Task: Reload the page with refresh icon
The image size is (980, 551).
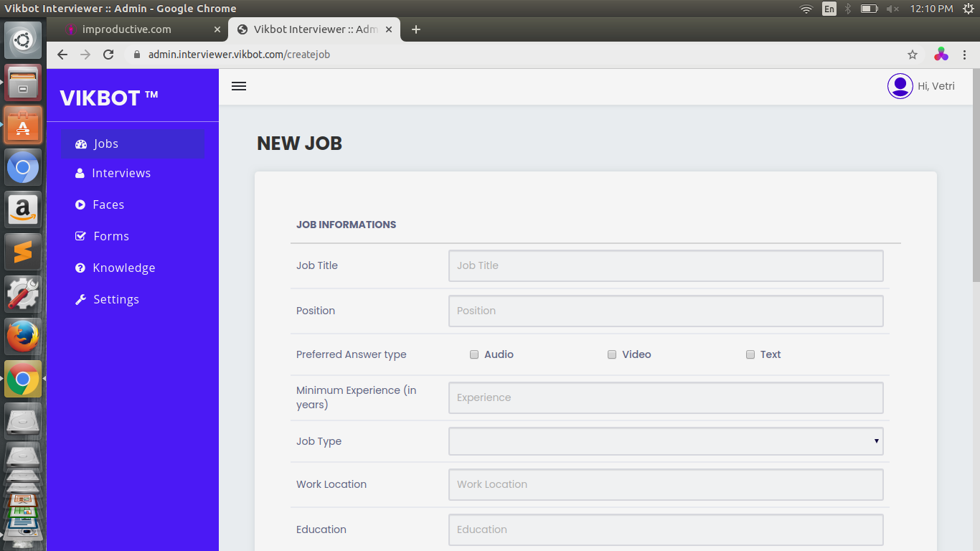Action: tap(108, 55)
